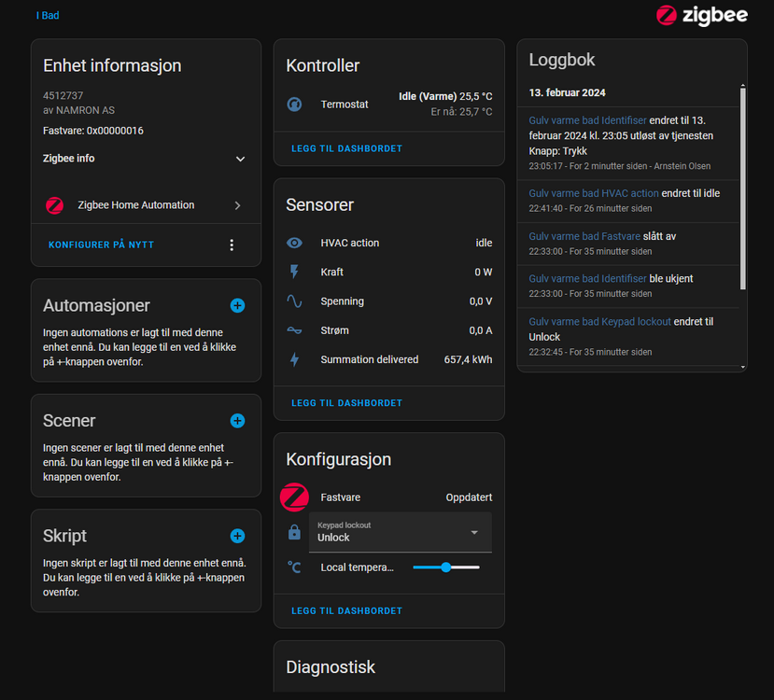Go back via the I Bad link
This screenshot has height=700, width=774.
pyautogui.click(x=47, y=15)
